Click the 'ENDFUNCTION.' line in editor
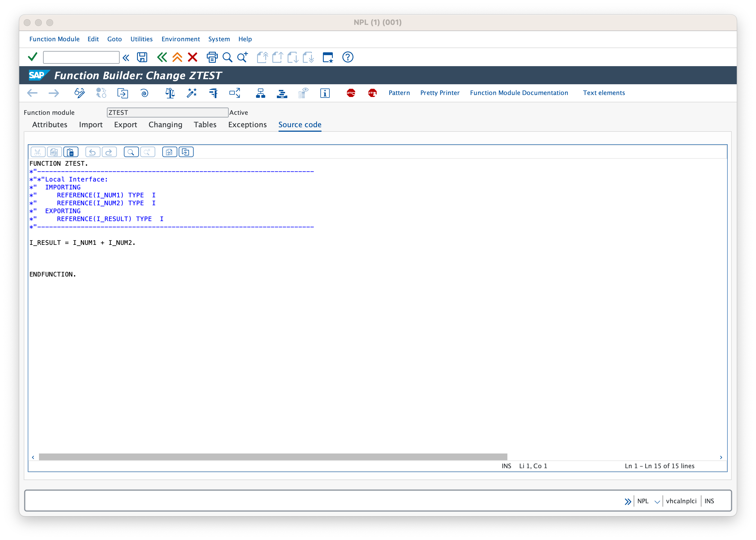Viewport: 756px width, 540px height. click(x=53, y=274)
